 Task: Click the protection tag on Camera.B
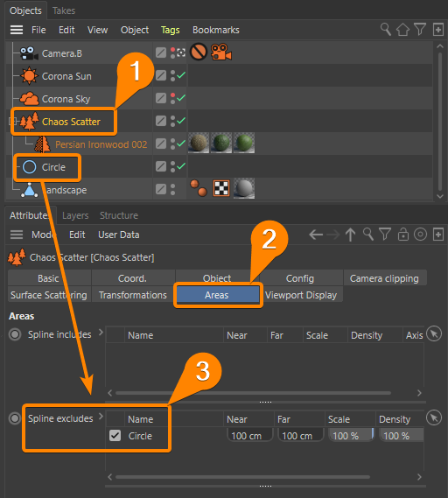click(199, 52)
